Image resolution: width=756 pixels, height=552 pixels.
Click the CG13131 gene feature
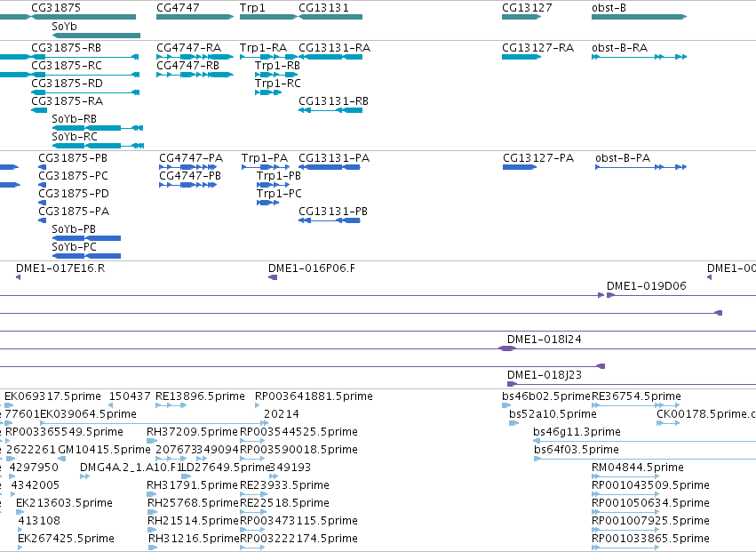coord(330,17)
